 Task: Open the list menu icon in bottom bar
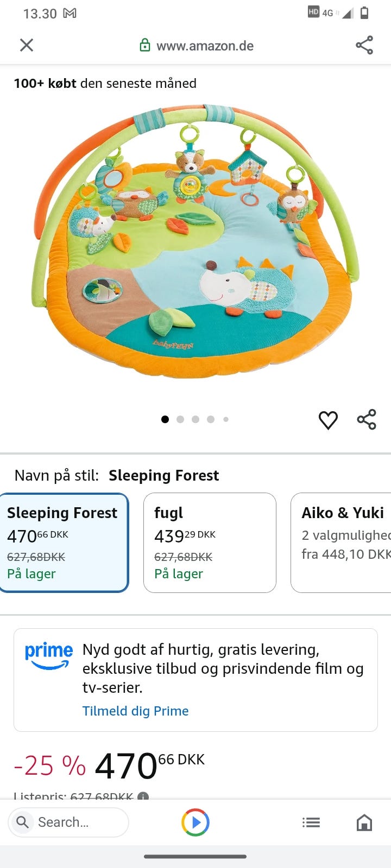coord(311,822)
